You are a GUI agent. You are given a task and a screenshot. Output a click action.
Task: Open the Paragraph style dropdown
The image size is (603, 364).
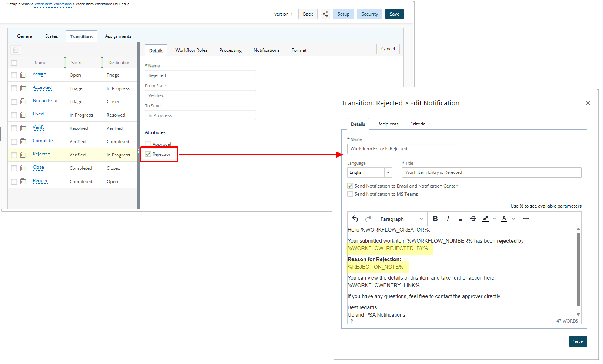(x=401, y=219)
